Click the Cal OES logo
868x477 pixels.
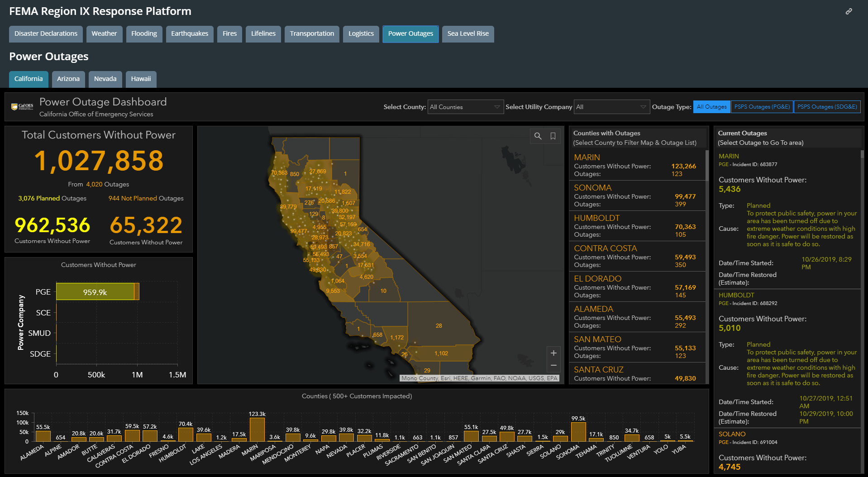[22, 107]
